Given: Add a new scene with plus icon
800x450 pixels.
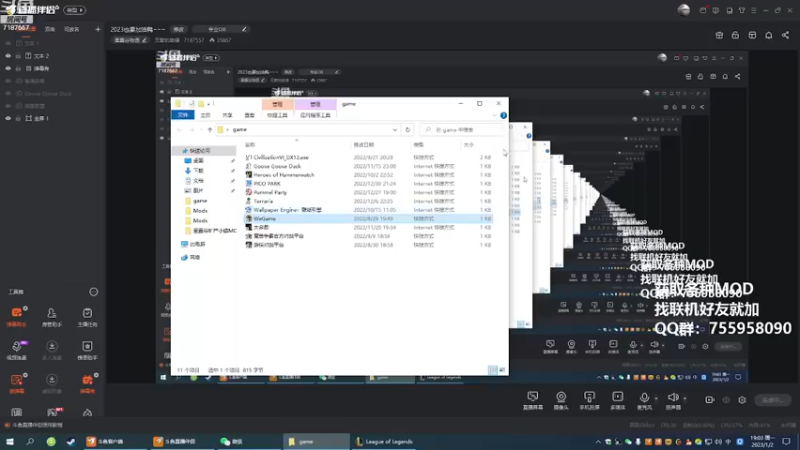Looking at the screenshot, I should coord(98,29).
